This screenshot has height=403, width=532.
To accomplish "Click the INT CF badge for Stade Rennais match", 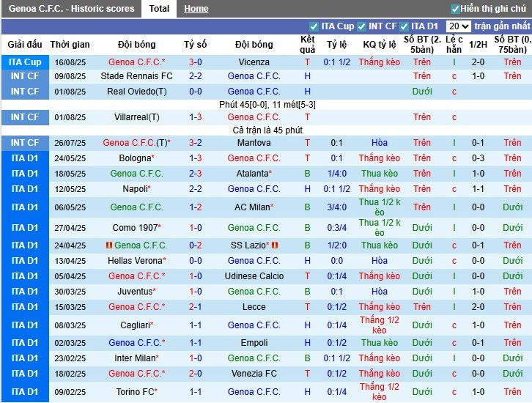I will point(25,76).
